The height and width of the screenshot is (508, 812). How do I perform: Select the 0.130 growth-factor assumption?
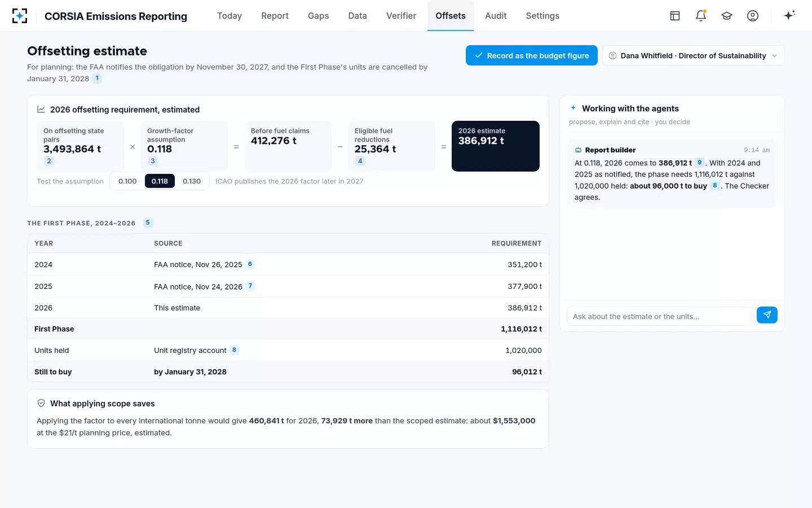coord(192,181)
